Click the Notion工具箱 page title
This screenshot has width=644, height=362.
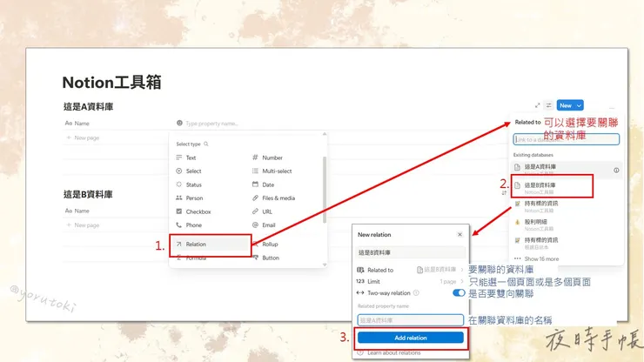[111, 83]
